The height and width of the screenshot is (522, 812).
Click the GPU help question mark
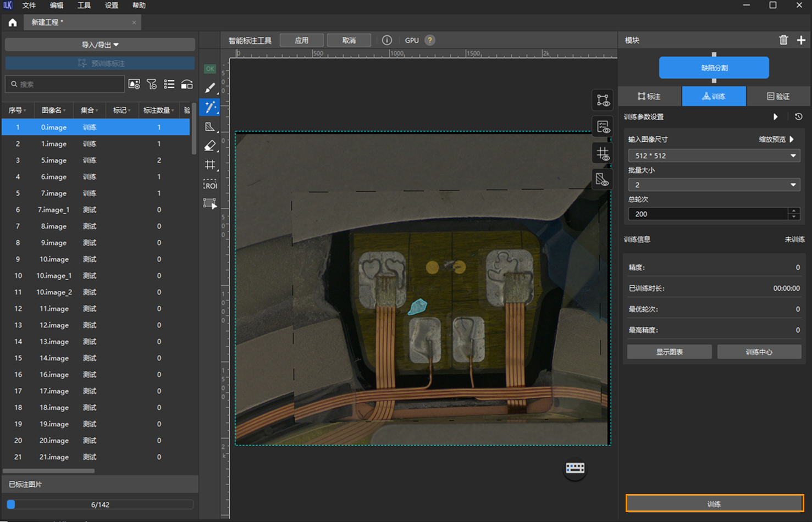coord(430,40)
